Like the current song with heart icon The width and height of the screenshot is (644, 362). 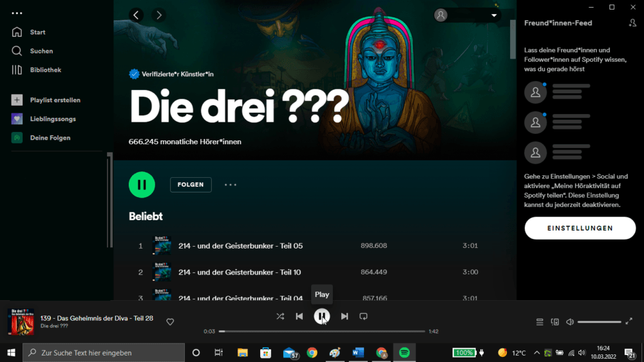[170, 321]
